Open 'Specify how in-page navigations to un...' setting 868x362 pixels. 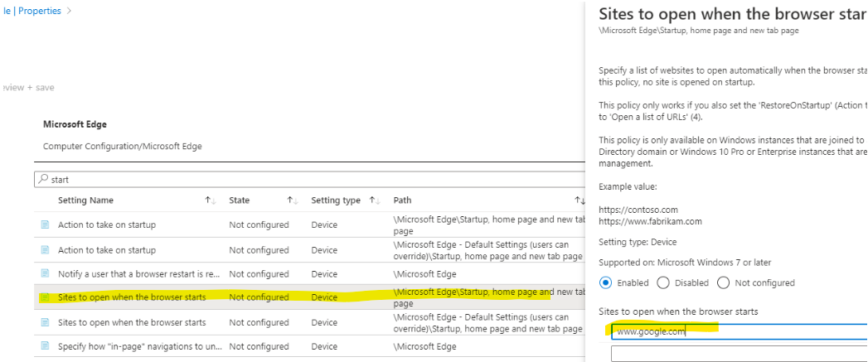pos(140,346)
